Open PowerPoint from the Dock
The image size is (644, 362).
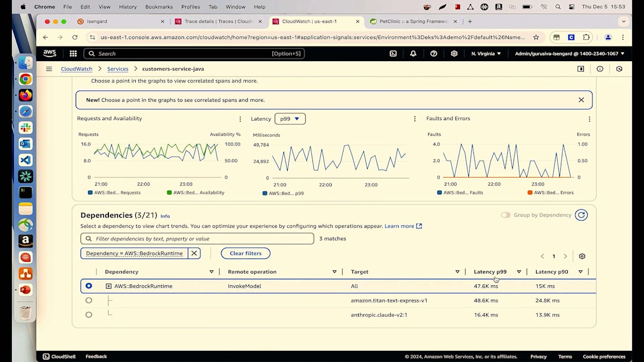click(x=25, y=290)
